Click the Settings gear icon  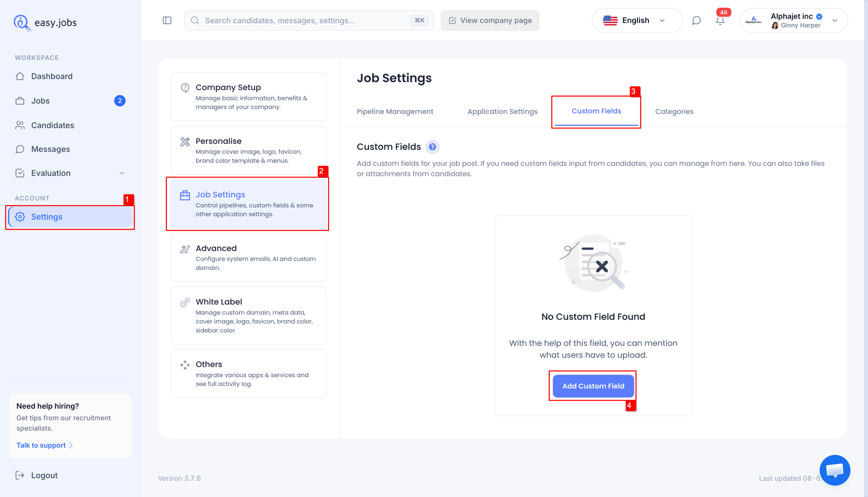pos(20,217)
